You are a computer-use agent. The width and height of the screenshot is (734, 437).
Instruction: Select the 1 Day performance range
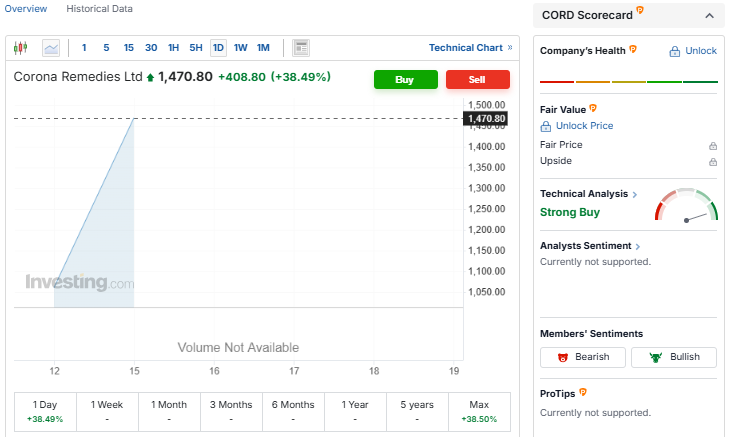click(45, 411)
